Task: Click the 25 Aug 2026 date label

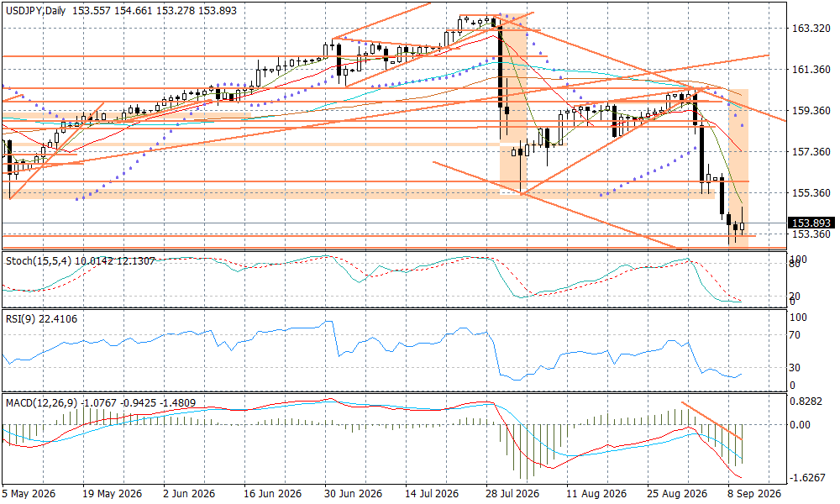Action: pos(677,493)
